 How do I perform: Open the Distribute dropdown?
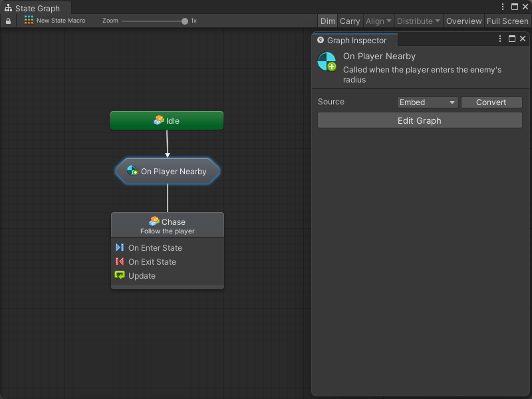pyautogui.click(x=418, y=21)
